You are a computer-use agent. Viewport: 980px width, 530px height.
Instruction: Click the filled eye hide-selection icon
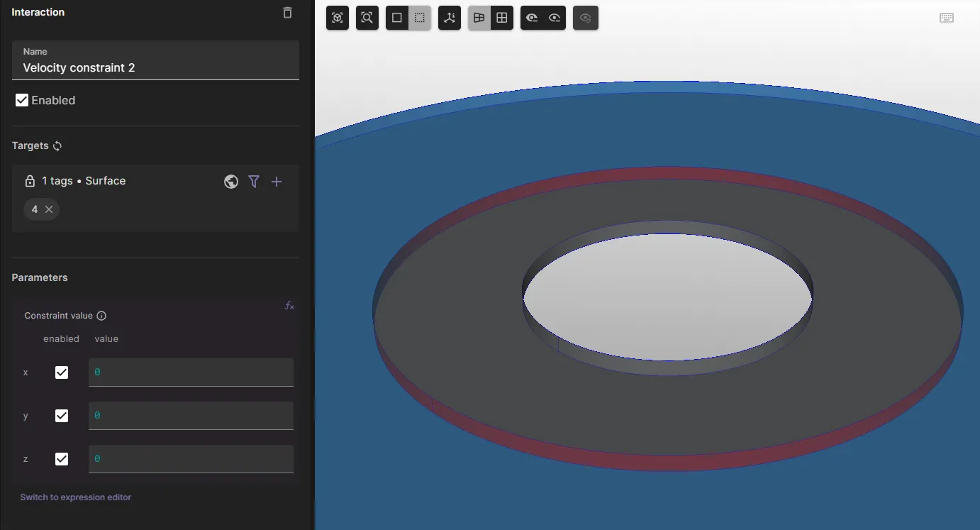[532, 18]
